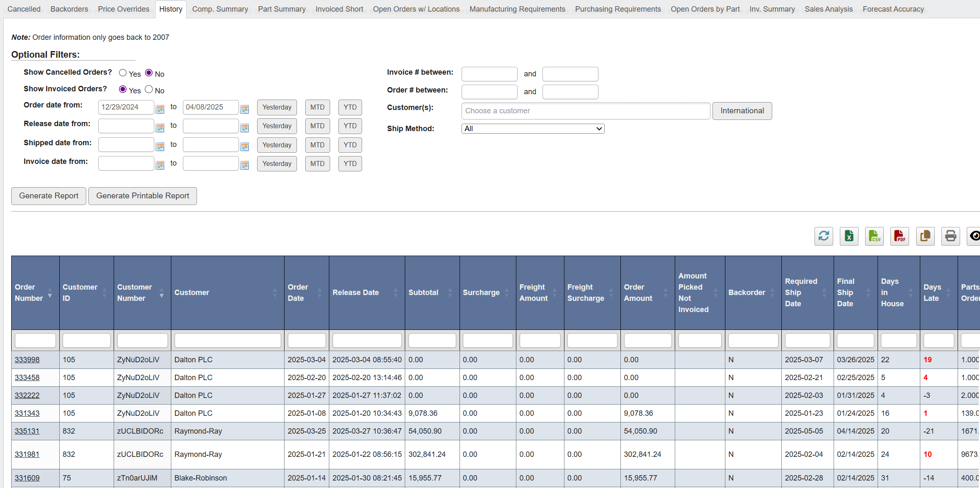Click the Choose a customer field
The image size is (980, 488).
coord(585,111)
